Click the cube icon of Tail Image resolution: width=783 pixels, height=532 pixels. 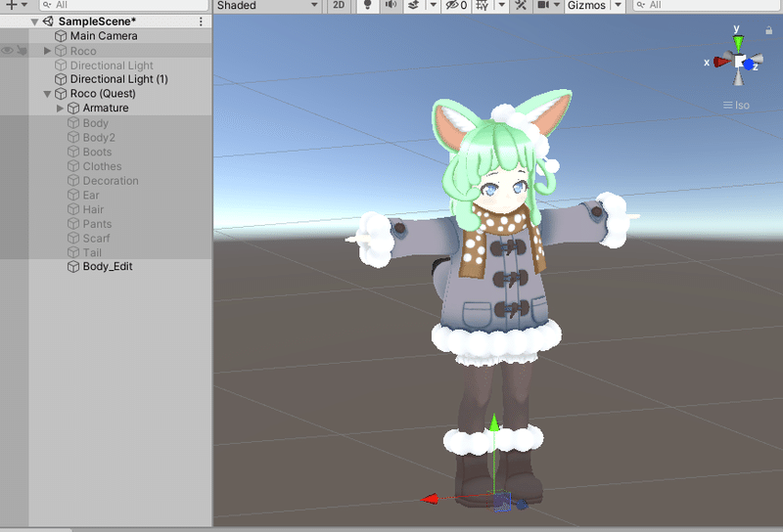pyautogui.click(x=73, y=252)
